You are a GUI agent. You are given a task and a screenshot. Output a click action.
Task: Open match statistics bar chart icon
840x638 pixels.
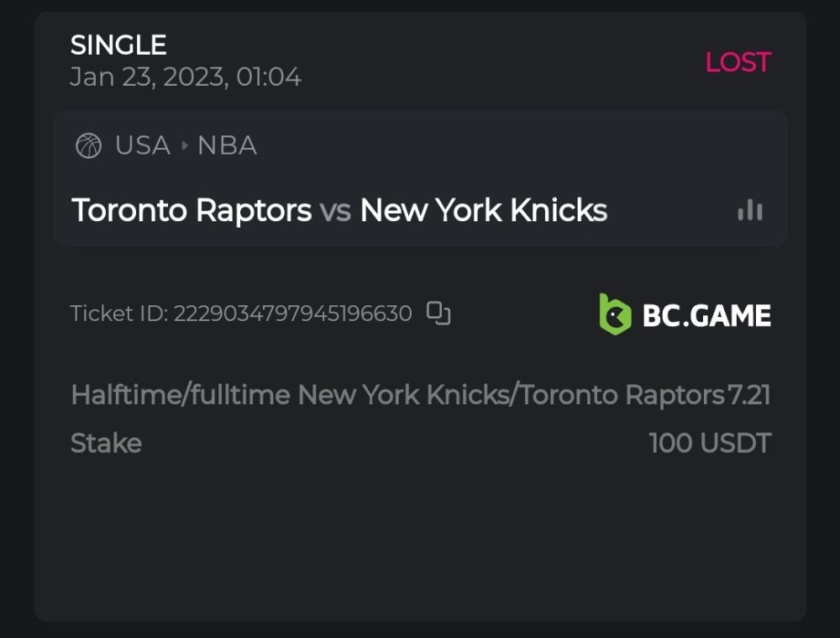[x=749, y=210]
